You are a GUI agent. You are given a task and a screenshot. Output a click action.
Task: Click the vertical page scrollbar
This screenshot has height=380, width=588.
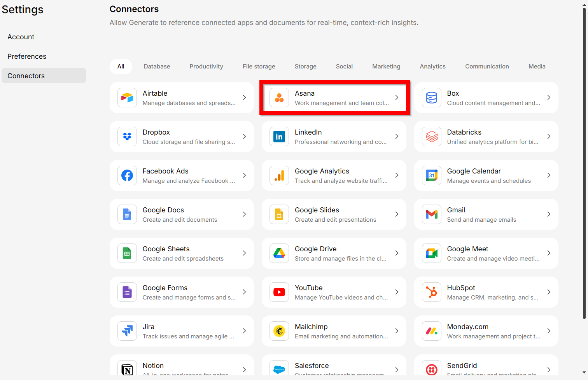(584, 163)
